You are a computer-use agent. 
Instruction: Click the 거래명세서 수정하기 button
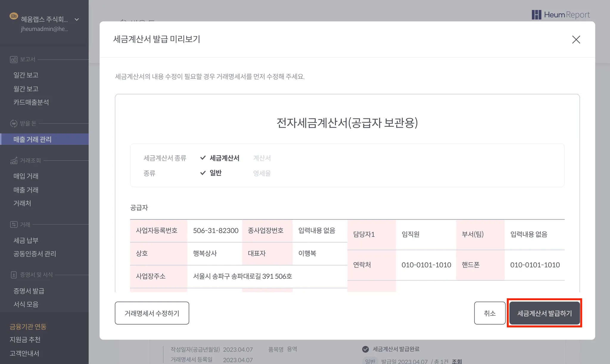tap(152, 313)
